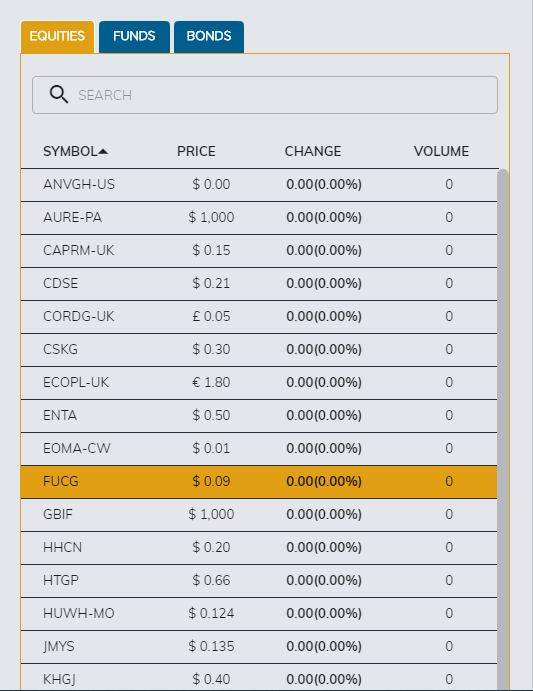
Task: Focus the SEARCH input field
Action: (265, 95)
